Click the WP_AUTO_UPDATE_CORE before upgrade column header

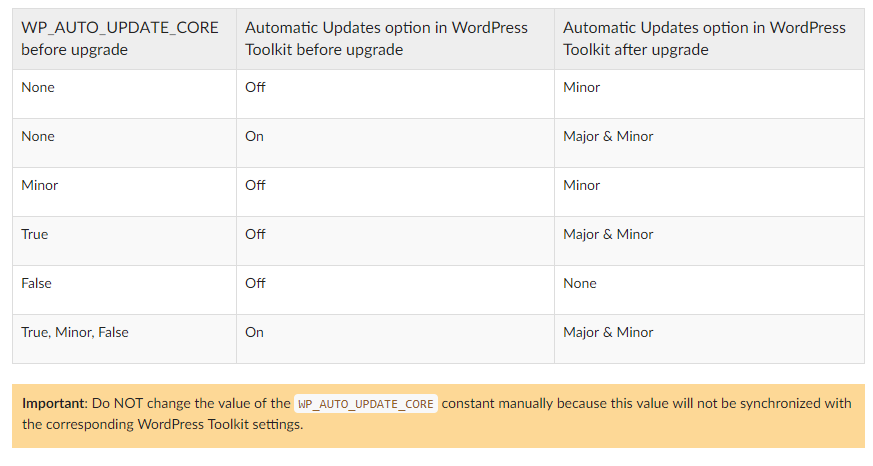(x=120, y=38)
